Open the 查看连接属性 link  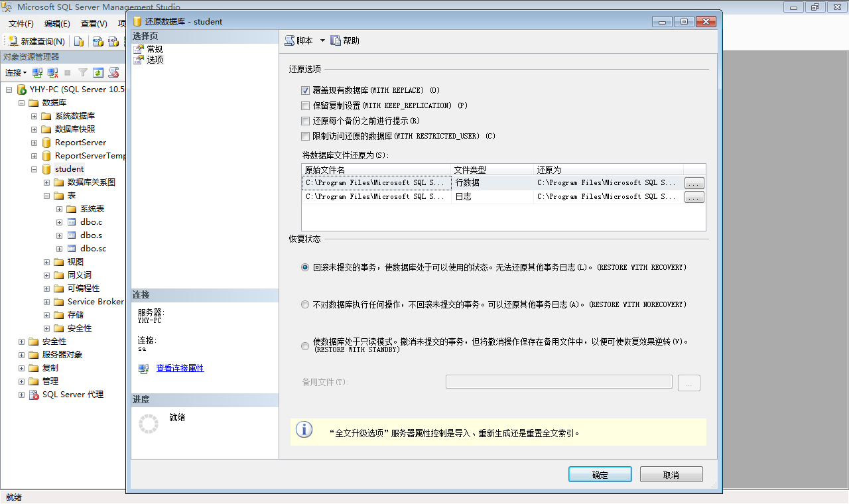(x=180, y=368)
